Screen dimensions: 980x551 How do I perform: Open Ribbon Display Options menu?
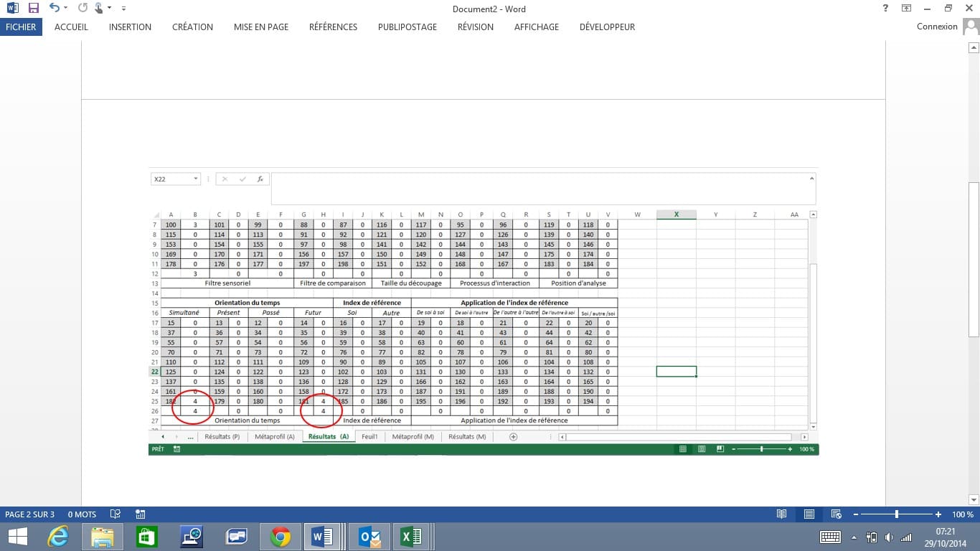(x=906, y=9)
